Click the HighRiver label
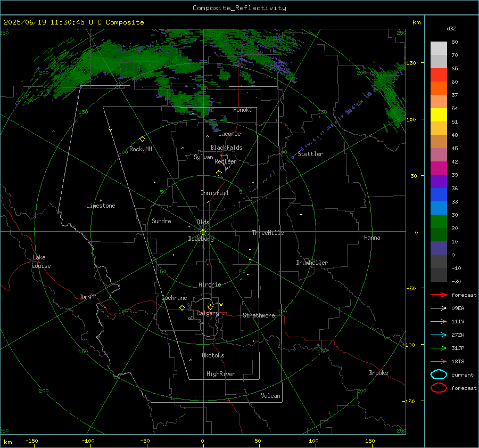 [x=220, y=374]
